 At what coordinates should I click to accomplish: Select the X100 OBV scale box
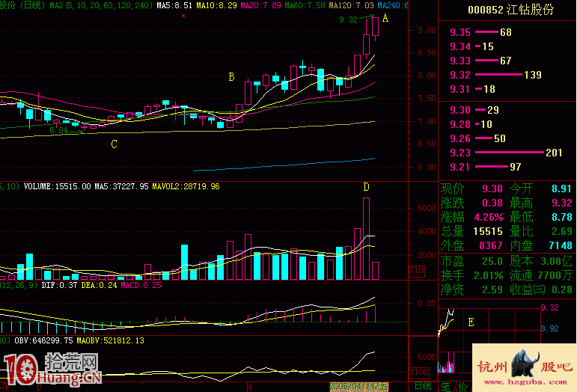tap(419, 372)
